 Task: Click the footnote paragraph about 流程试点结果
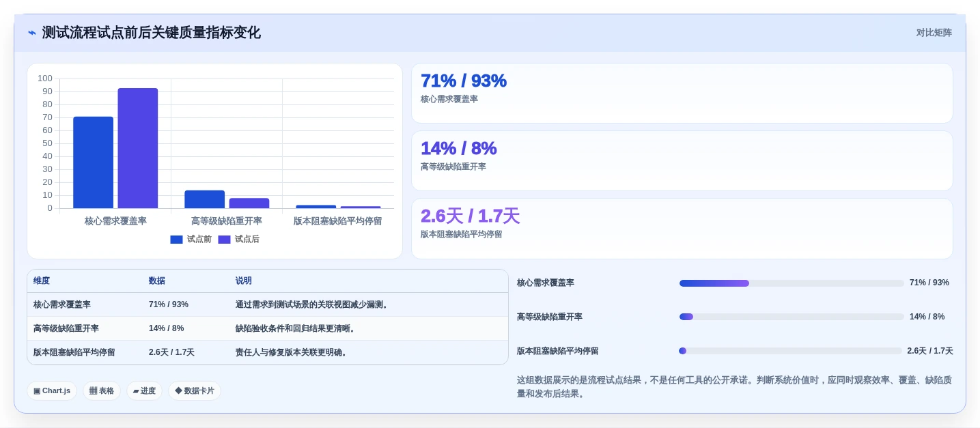(x=735, y=386)
